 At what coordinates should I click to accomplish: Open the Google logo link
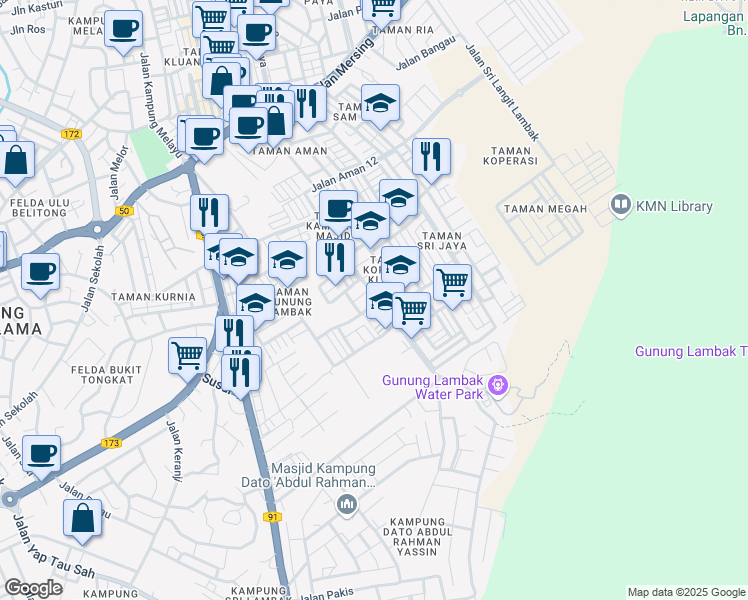click(33, 589)
